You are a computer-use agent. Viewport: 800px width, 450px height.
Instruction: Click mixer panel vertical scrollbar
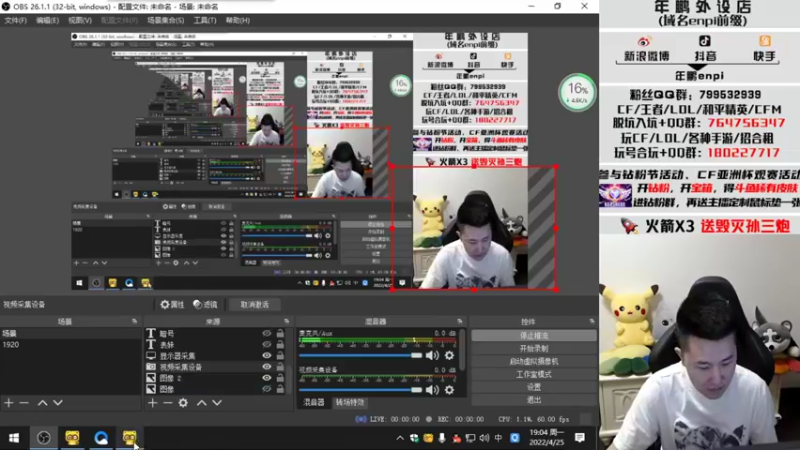[x=462, y=350]
